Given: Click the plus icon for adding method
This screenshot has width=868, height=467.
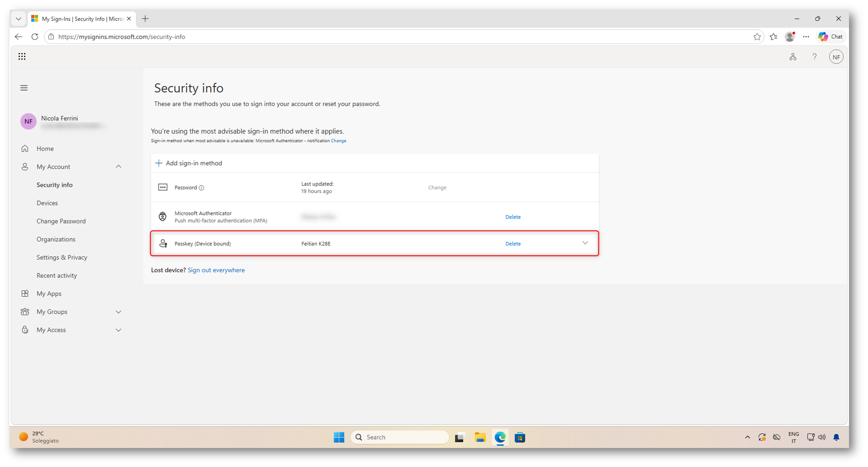Looking at the screenshot, I should [159, 163].
